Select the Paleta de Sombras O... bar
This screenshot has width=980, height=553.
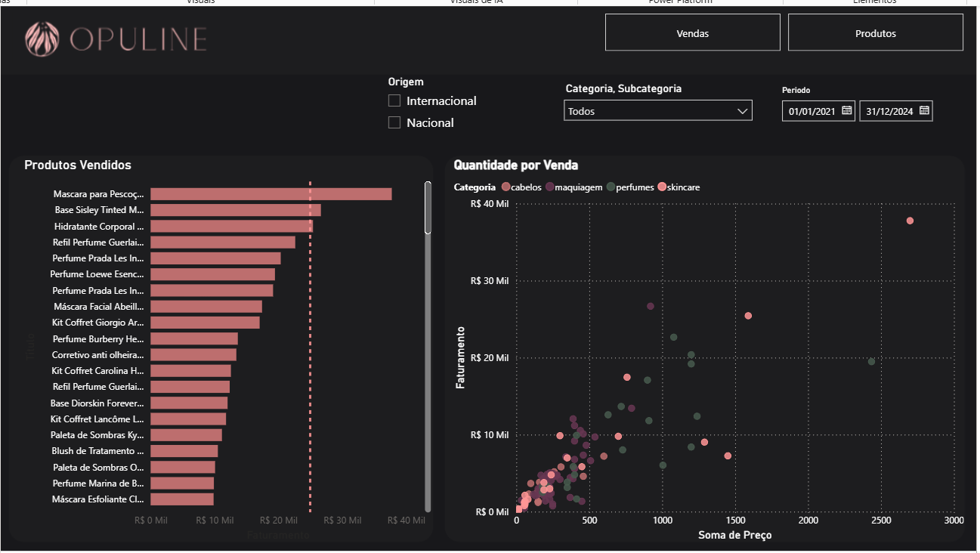pyautogui.click(x=183, y=467)
